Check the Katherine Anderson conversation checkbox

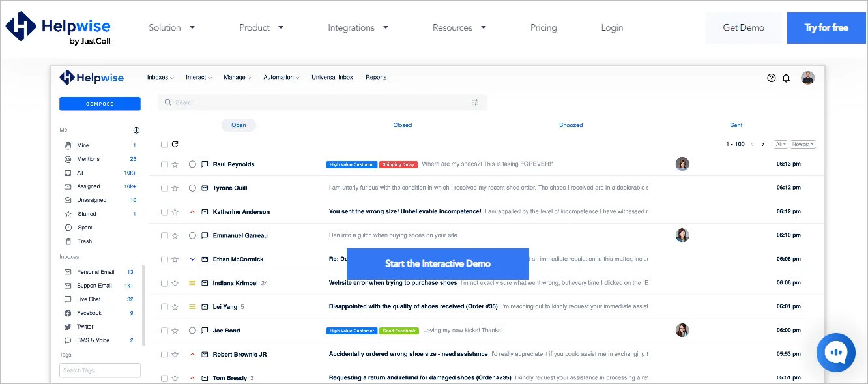pyautogui.click(x=164, y=212)
